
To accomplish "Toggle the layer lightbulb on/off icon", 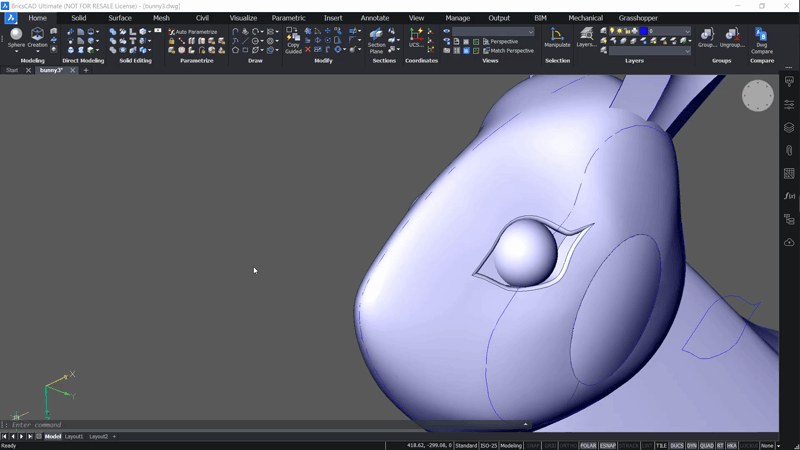I will pos(612,31).
